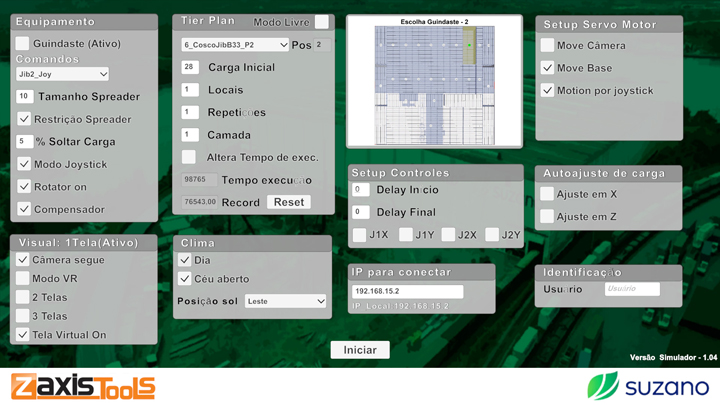Check the Move Câmera option
This screenshot has height=405, width=720.
tap(547, 45)
